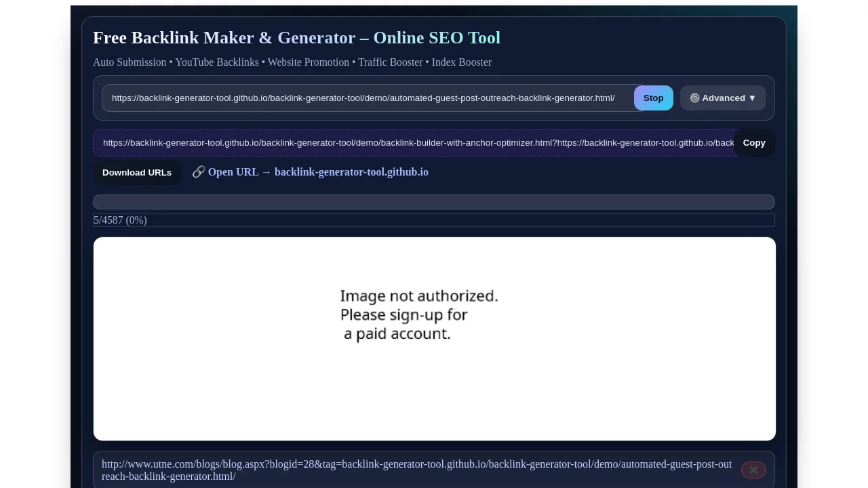The width and height of the screenshot is (868, 488).
Task: Click the Stop button
Action: click(653, 98)
